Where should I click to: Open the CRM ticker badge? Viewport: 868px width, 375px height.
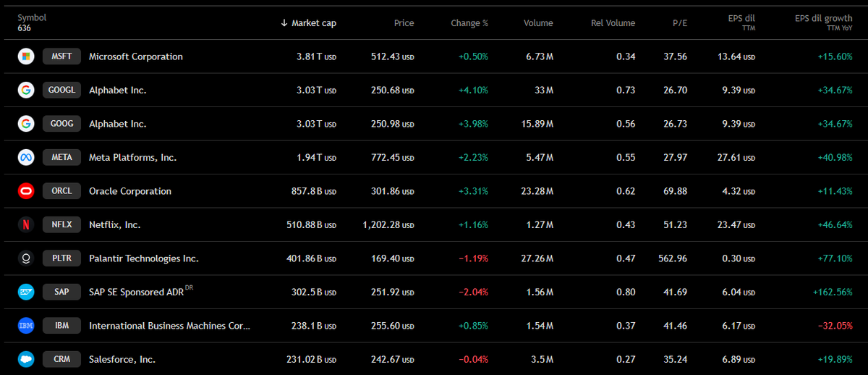point(61,359)
